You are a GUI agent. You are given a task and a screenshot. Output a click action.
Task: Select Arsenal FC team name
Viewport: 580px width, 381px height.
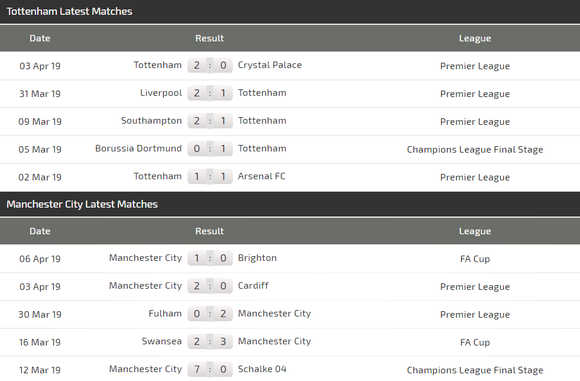262,176
